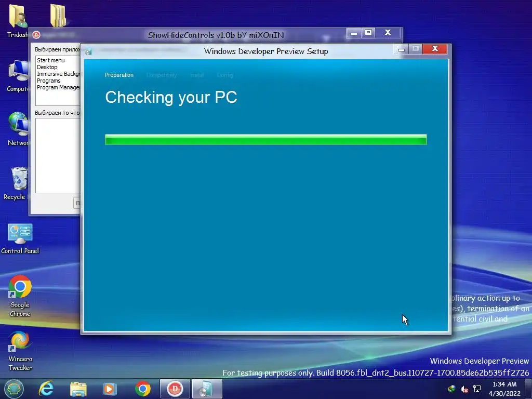Select the Config step tab
The image size is (532, 399).
tap(225, 75)
